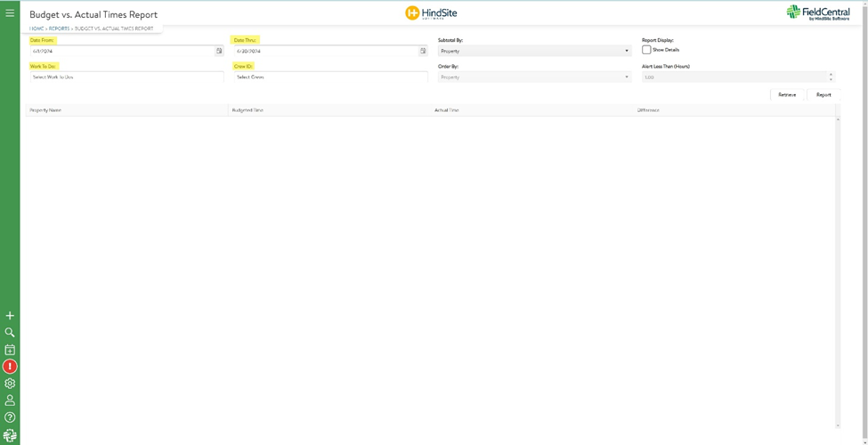Open the user profile sidebar icon
Screen dimensions: 868x445
pyautogui.click(x=10, y=400)
